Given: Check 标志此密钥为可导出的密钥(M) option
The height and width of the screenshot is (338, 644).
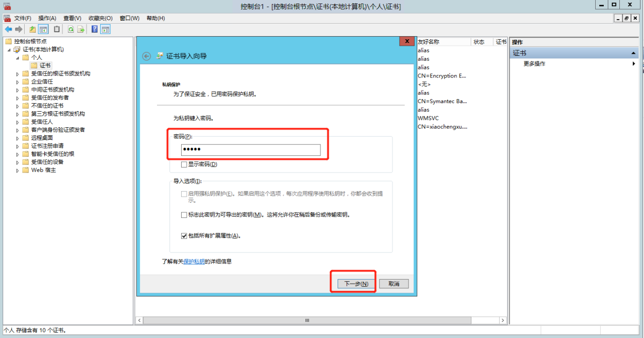Looking at the screenshot, I should 184,215.
